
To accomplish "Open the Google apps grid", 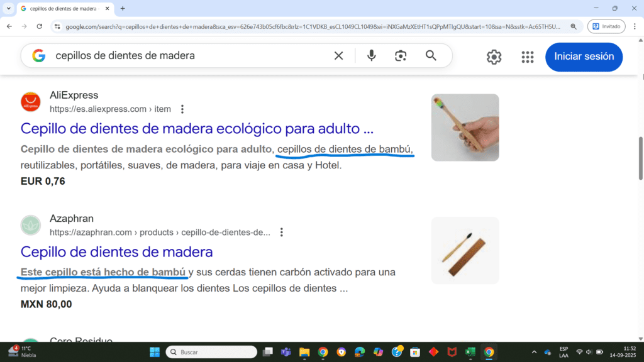I will (527, 57).
